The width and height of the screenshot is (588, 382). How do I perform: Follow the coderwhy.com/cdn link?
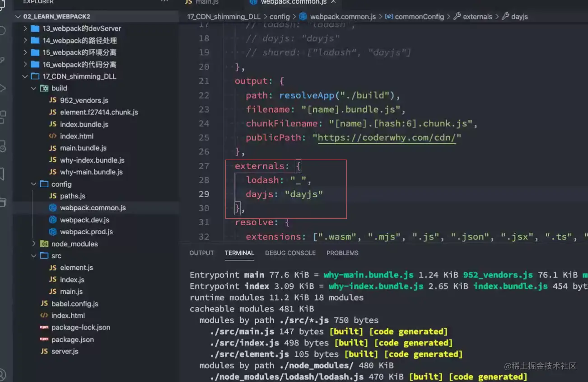click(387, 138)
